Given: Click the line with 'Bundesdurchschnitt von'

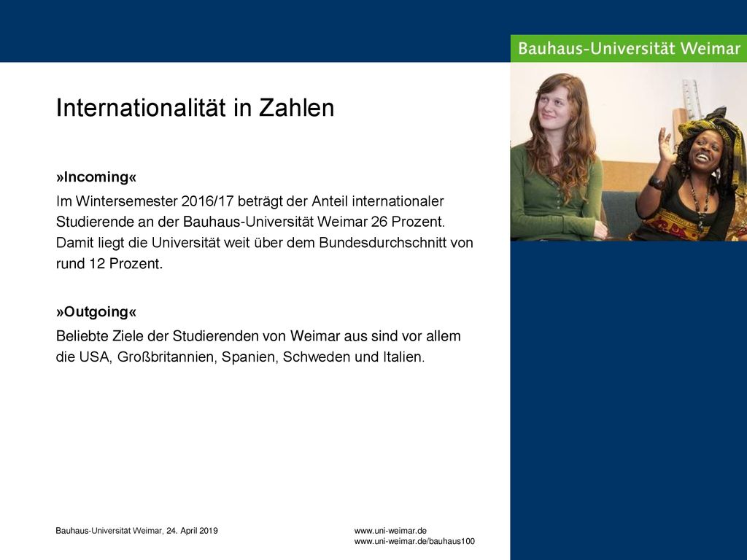Looking at the screenshot, I should click(264, 243).
